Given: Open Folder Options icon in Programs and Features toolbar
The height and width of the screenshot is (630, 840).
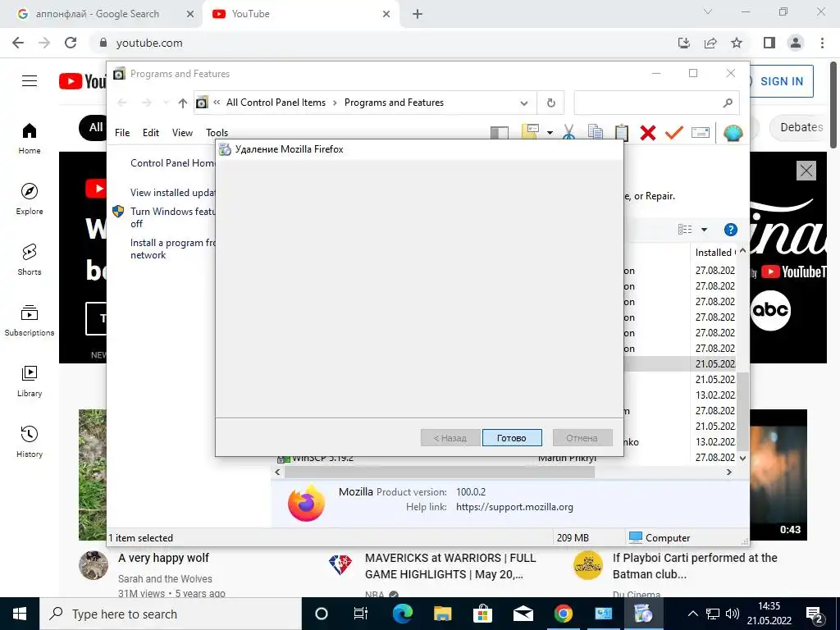Looking at the screenshot, I should click(x=529, y=132).
